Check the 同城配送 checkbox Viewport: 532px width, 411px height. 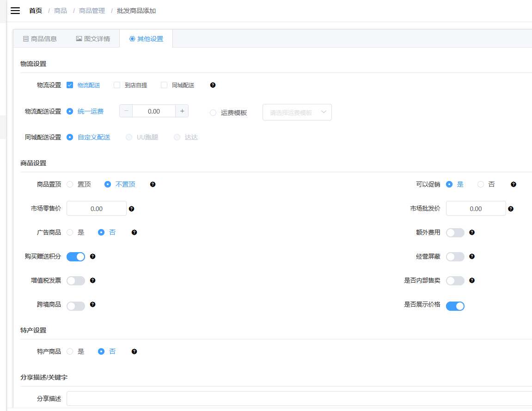[164, 85]
